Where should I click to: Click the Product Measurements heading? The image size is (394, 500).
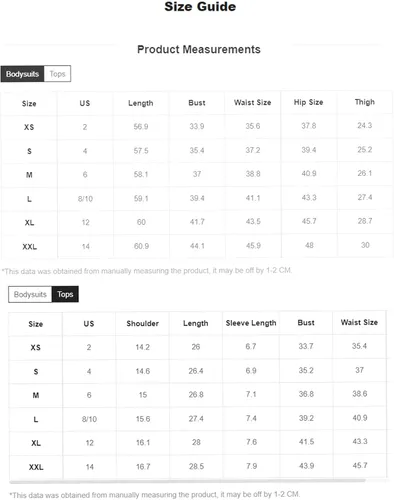(199, 49)
